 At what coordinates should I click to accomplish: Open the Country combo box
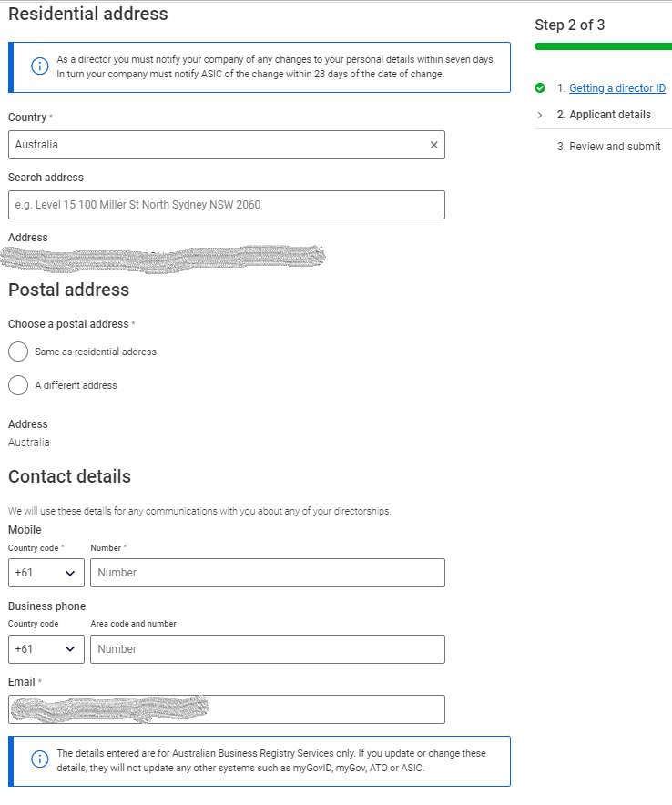tap(227, 145)
